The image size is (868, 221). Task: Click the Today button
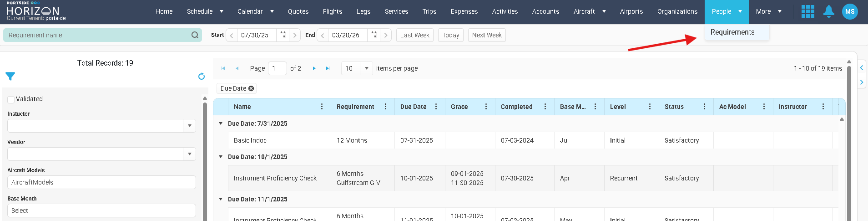pos(450,35)
